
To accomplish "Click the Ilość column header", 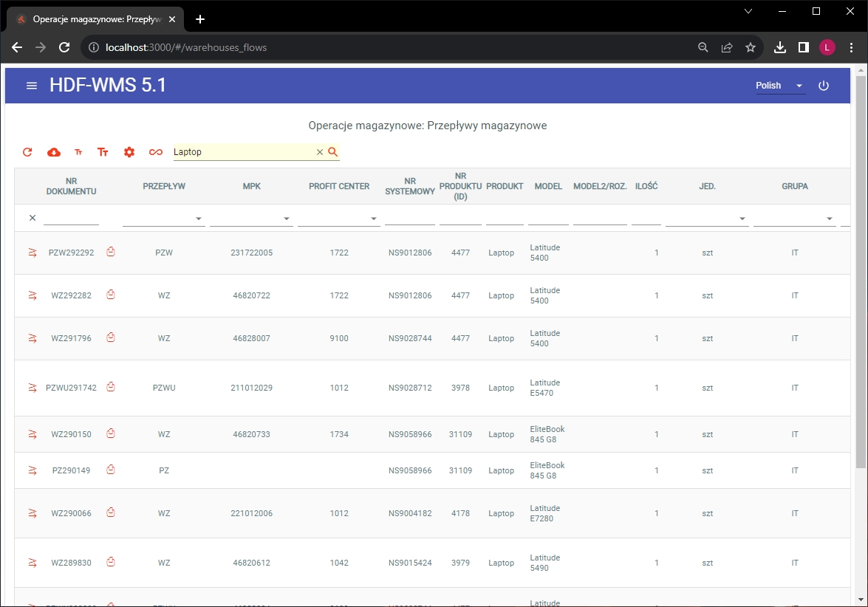I will [646, 186].
